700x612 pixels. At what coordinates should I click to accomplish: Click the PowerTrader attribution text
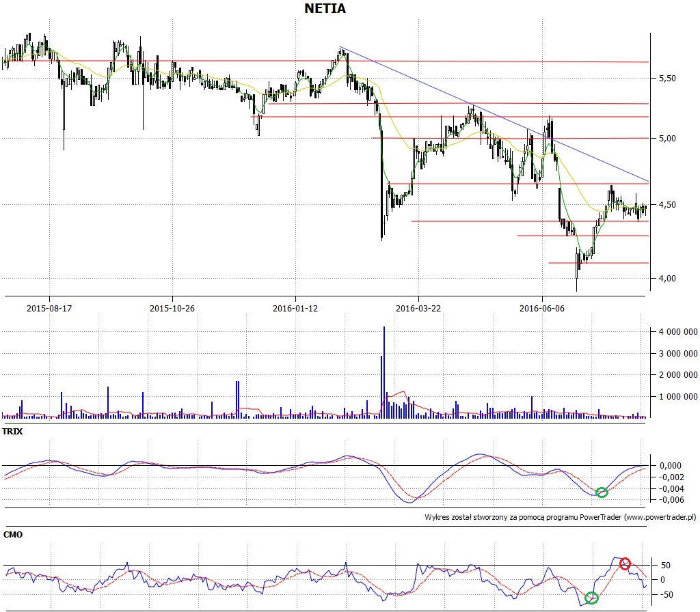(561, 517)
